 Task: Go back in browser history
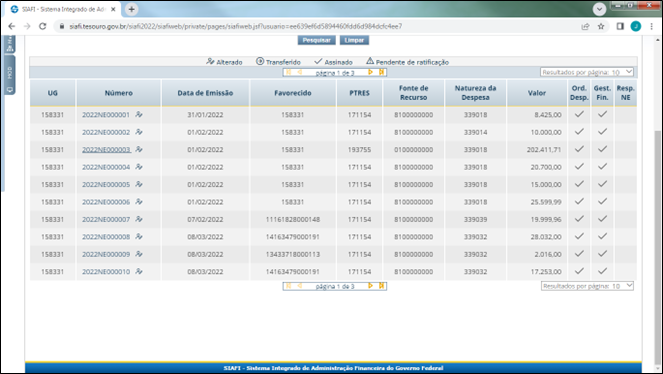coord(11,26)
